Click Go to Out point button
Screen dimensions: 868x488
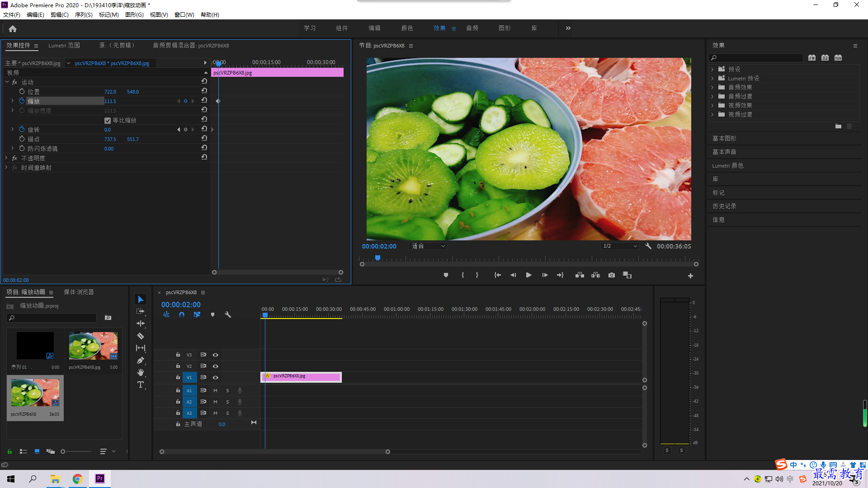point(560,275)
